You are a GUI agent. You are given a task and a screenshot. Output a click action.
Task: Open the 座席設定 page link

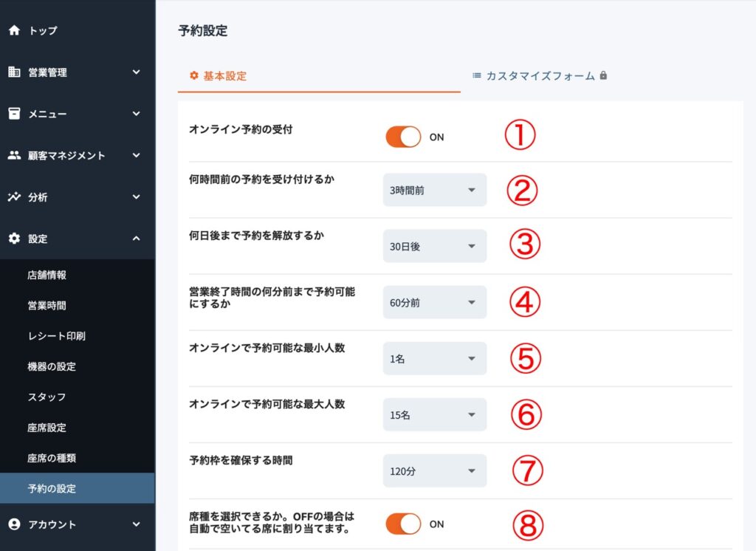(47, 428)
